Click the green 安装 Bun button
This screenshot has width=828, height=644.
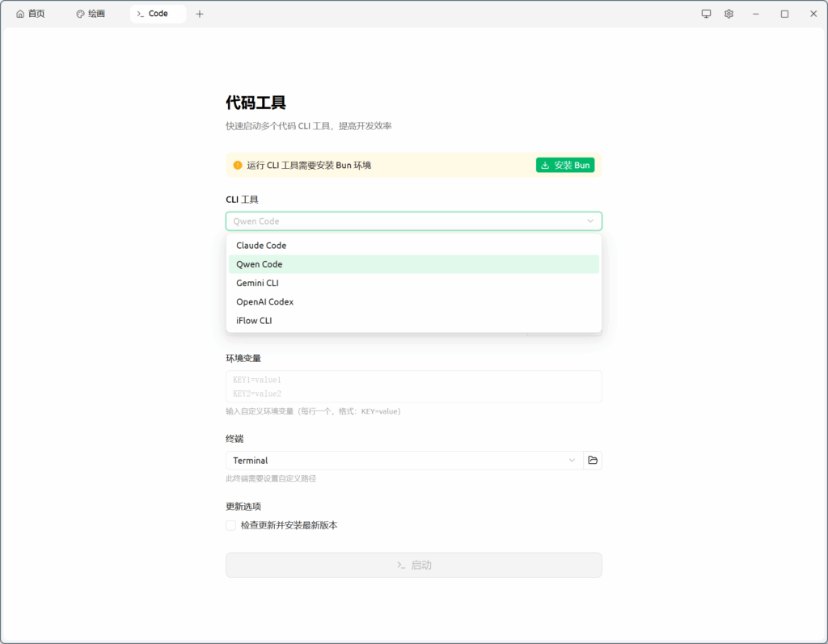[x=564, y=165]
